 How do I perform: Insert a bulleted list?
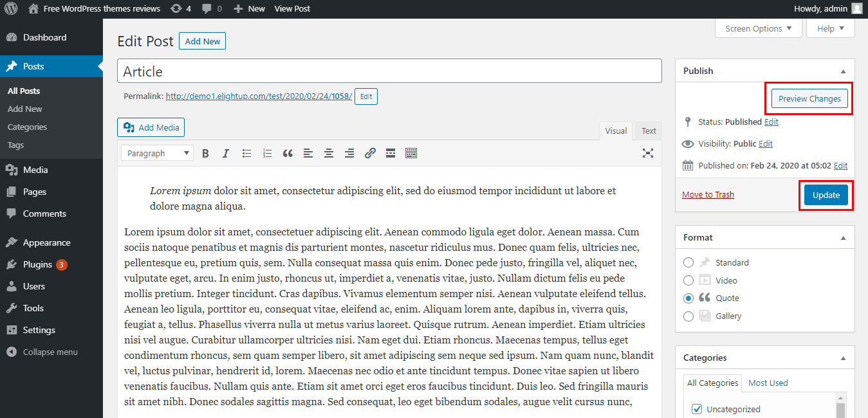(x=246, y=152)
